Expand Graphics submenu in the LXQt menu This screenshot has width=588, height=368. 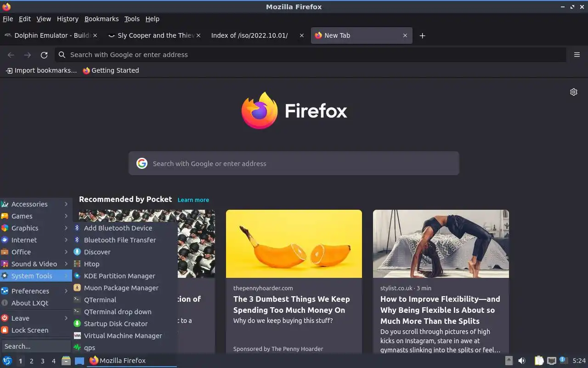[x=36, y=228]
